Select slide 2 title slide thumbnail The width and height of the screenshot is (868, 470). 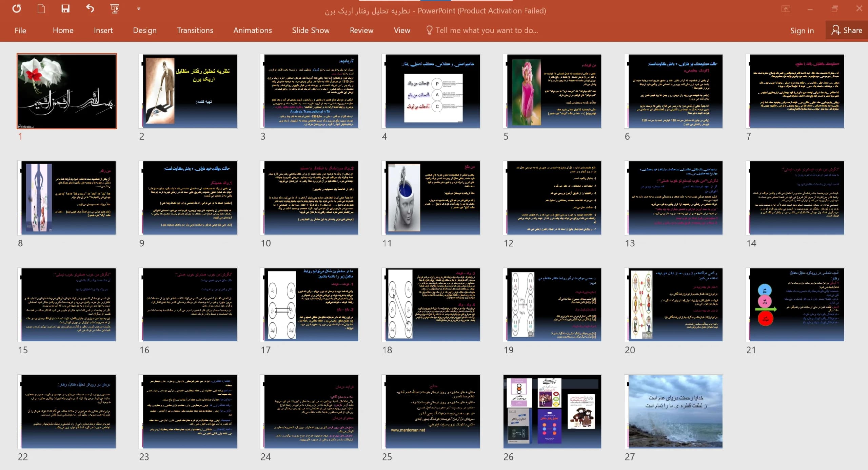pyautogui.click(x=188, y=91)
